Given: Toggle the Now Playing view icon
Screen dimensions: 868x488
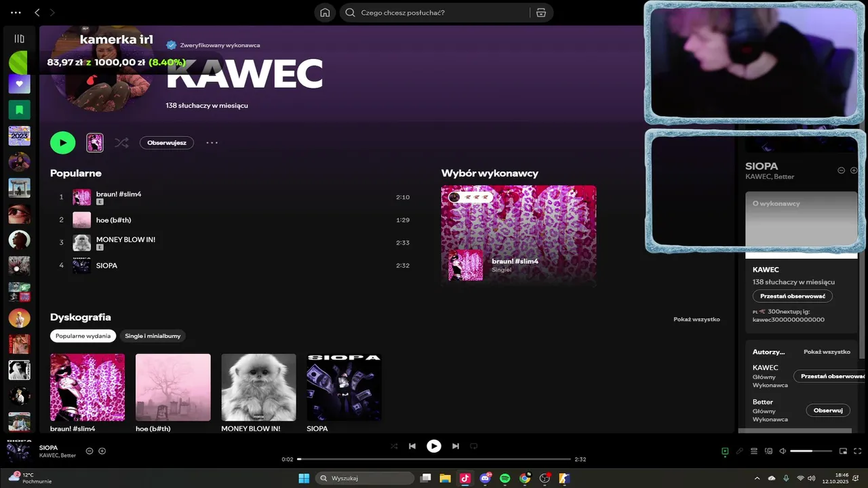Looking at the screenshot, I should click(725, 451).
